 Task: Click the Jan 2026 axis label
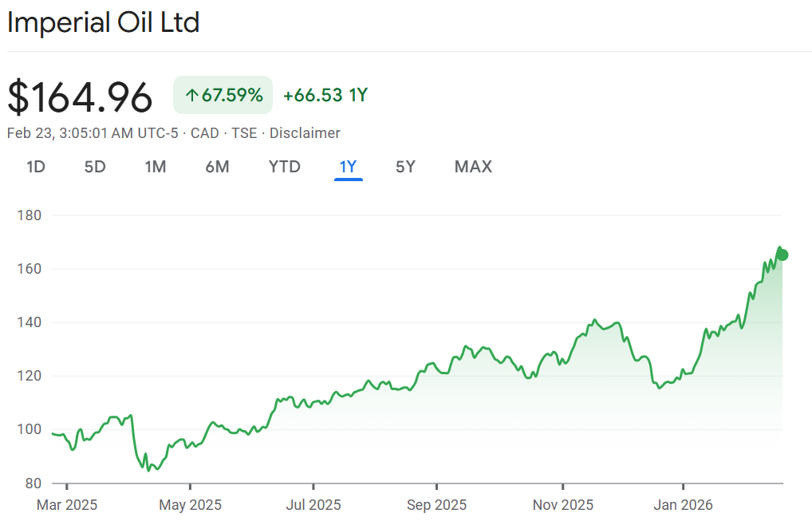[684, 505]
